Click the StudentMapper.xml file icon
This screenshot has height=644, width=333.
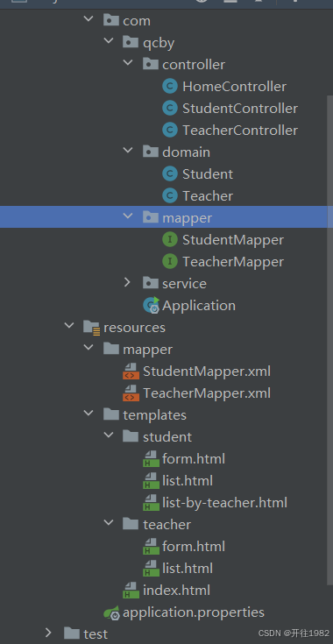coord(131,372)
